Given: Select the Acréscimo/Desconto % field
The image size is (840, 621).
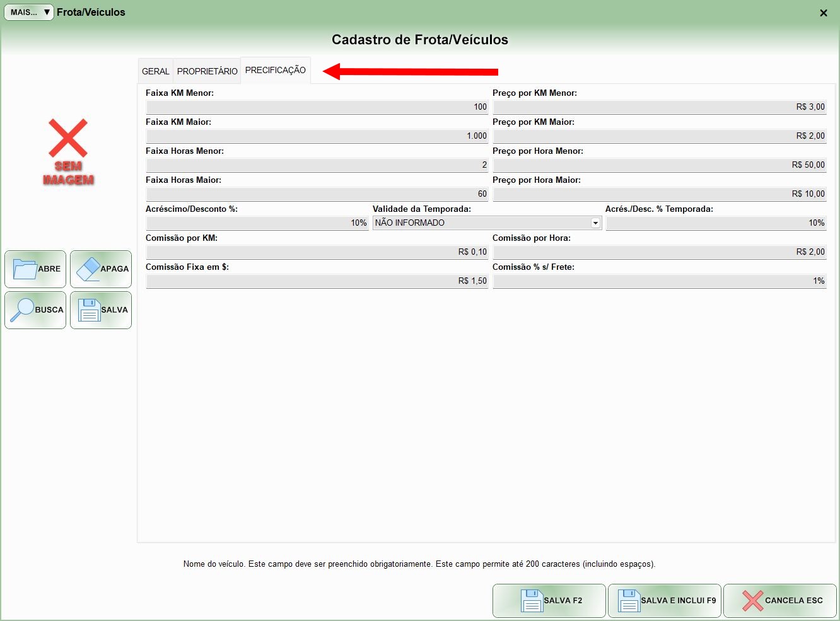Looking at the screenshot, I should pyautogui.click(x=257, y=223).
